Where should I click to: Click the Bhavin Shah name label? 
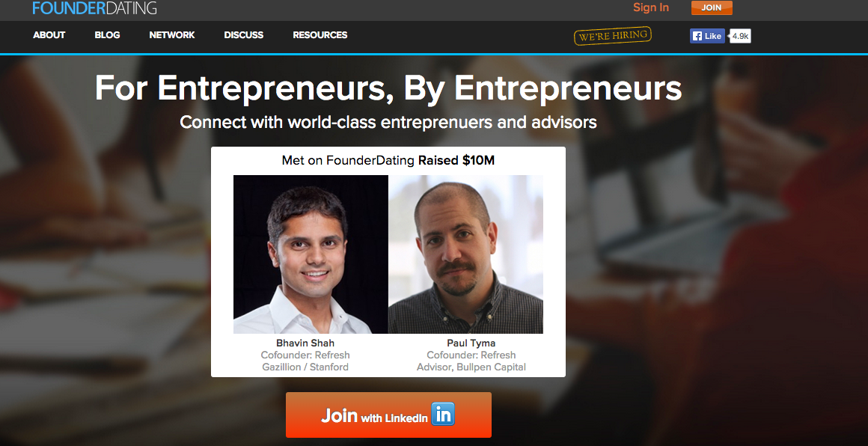[305, 343]
